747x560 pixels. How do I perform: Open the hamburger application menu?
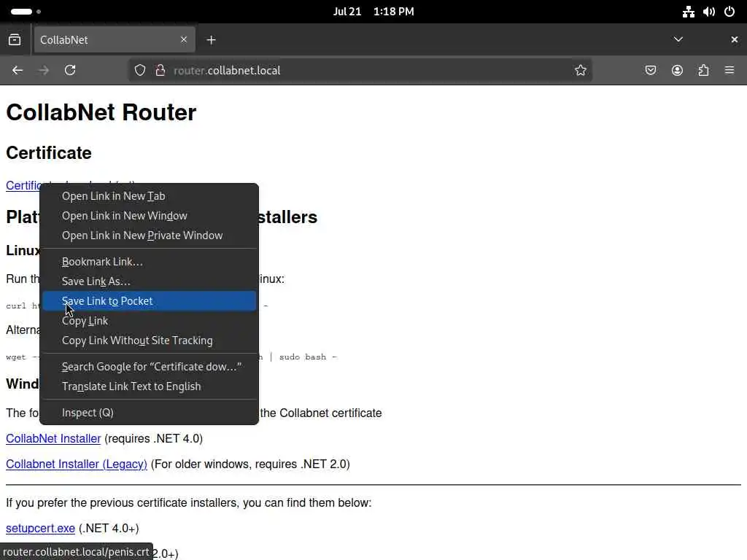click(x=729, y=70)
